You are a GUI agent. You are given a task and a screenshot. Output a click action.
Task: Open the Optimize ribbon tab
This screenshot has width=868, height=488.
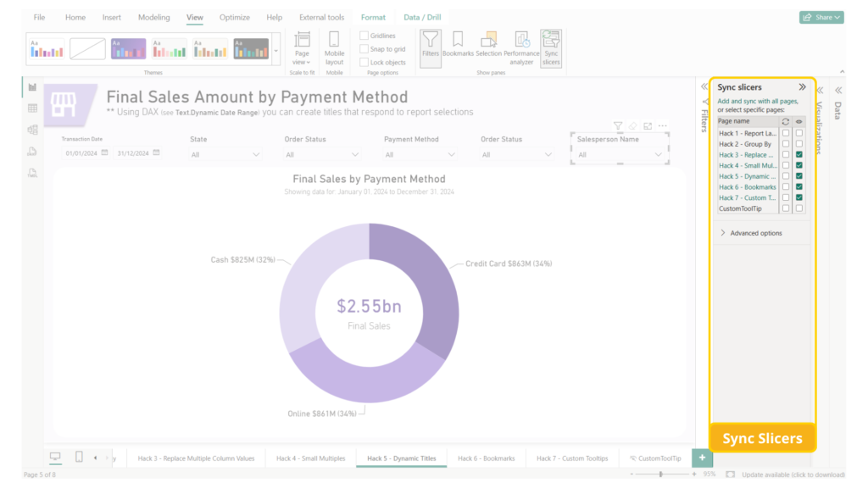coord(234,18)
